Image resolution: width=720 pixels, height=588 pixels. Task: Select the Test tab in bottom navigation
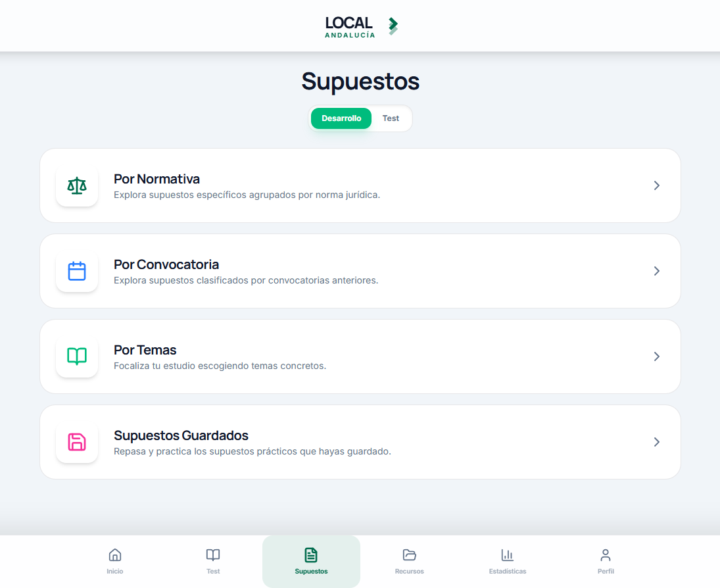pyautogui.click(x=213, y=561)
